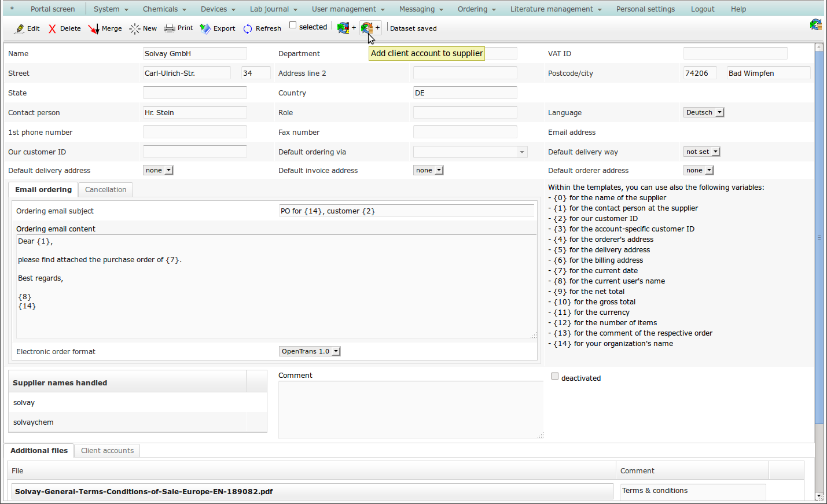Viewport: 827px width, 504px height.
Task: Open the Default delivery way dropdown
Action: coord(701,152)
